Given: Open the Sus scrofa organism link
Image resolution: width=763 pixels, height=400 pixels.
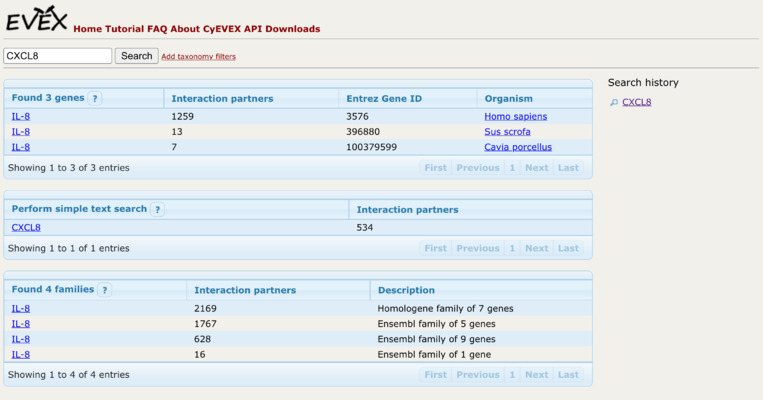Looking at the screenshot, I should (x=507, y=132).
